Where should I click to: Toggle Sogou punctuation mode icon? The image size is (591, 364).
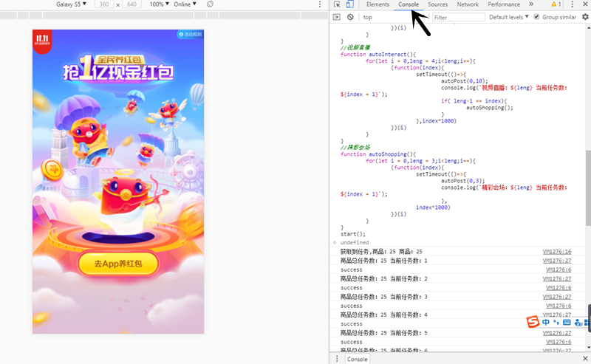[556, 322]
